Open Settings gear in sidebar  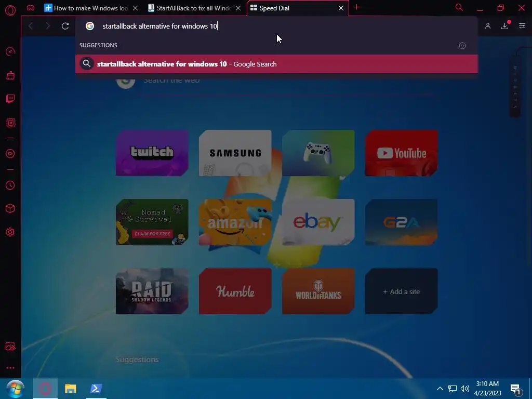tap(10, 232)
